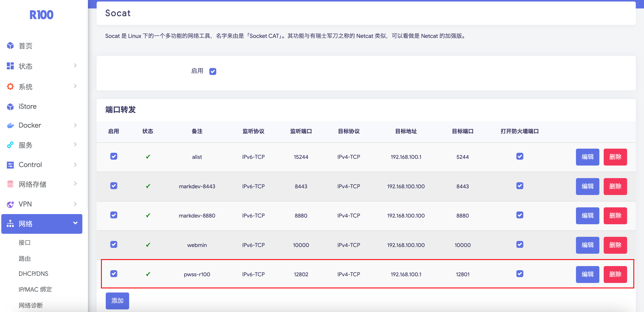644x312 pixels.
Task: Click the network storage disk icon
Action: pos(10,184)
